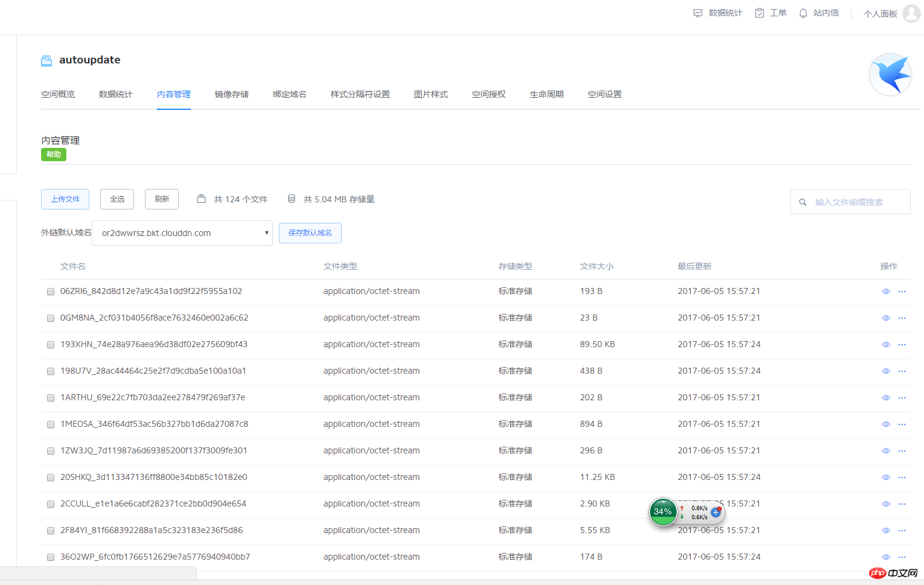Viewport: 924px width, 585px height.
Task: Switch to the 绑定域名 tab
Action: coord(290,94)
